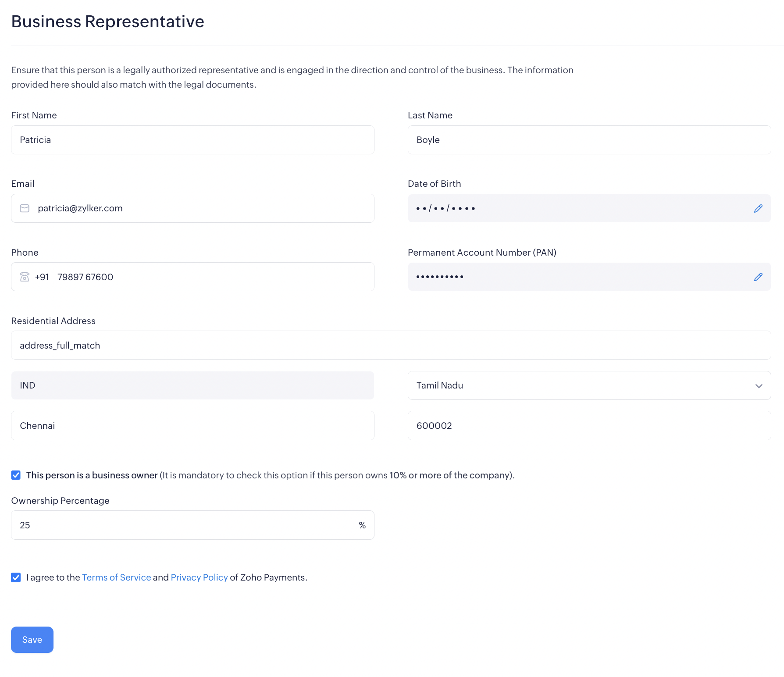
Task: Click the First Name field with Patricia
Action: pyautogui.click(x=192, y=140)
